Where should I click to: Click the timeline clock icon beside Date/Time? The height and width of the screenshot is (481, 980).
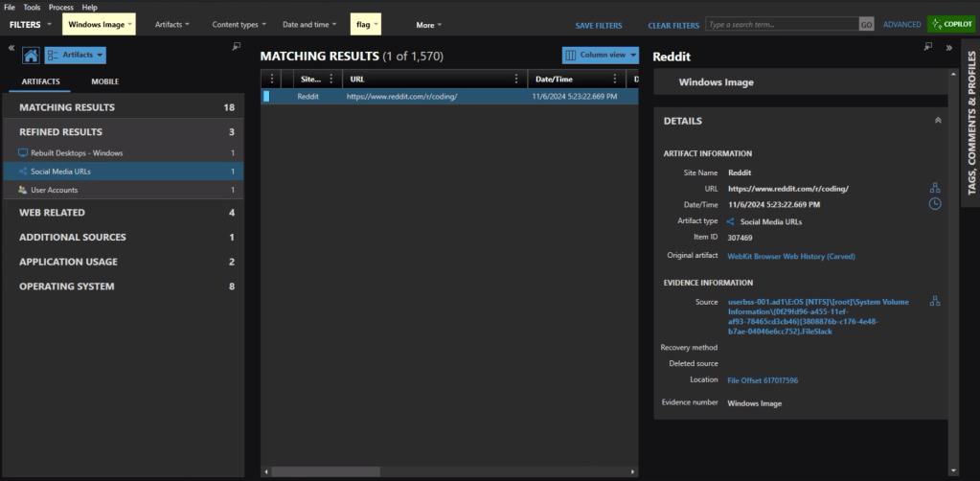935,204
